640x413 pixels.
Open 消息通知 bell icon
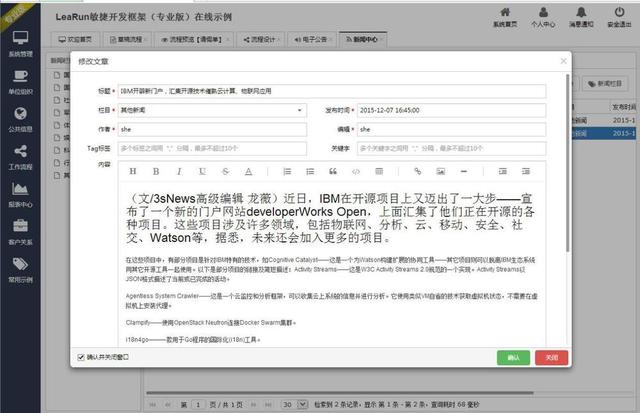[x=581, y=17]
